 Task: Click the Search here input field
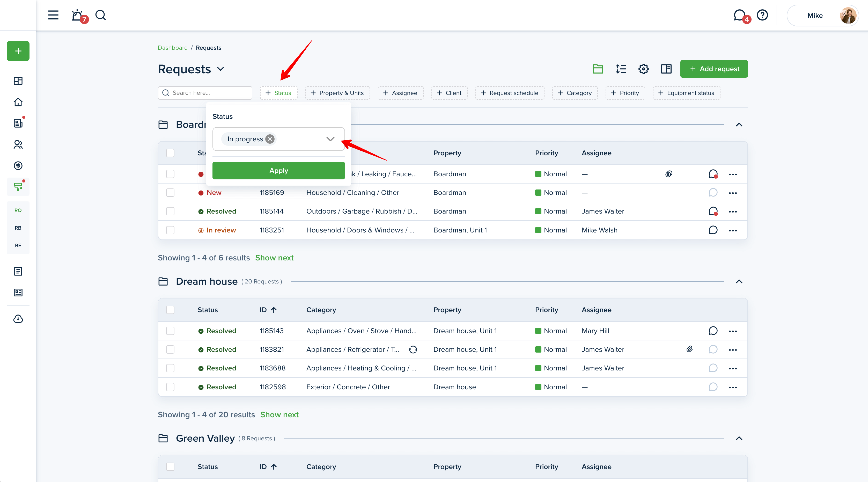pyautogui.click(x=205, y=93)
